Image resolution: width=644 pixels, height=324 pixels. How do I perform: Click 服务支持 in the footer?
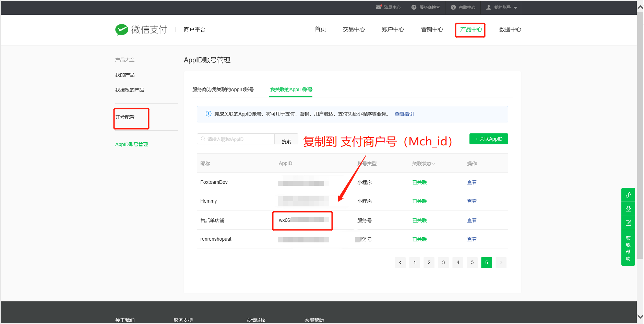click(x=183, y=320)
